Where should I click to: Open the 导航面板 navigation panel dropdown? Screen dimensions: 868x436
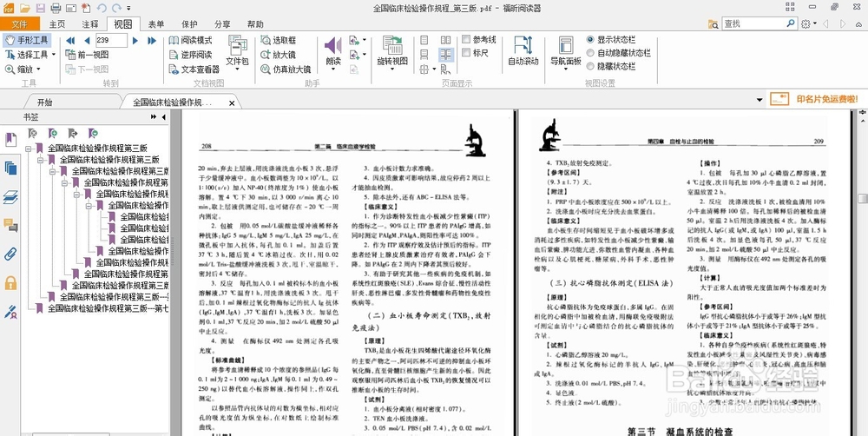[x=566, y=69]
